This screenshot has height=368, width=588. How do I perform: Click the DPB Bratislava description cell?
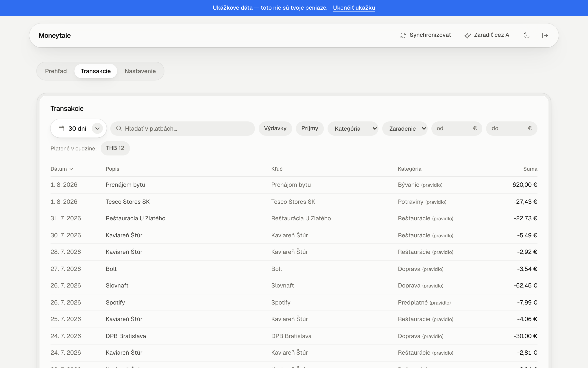(x=126, y=336)
